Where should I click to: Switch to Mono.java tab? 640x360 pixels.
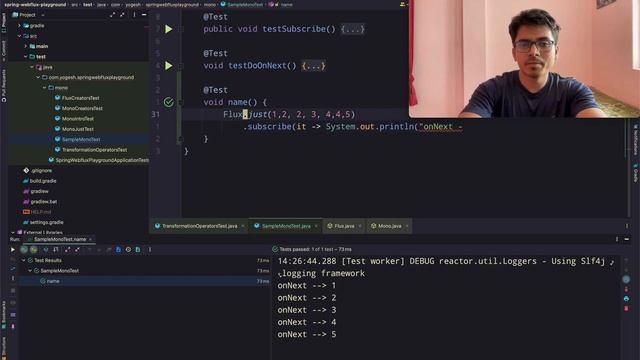pos(389,226)
